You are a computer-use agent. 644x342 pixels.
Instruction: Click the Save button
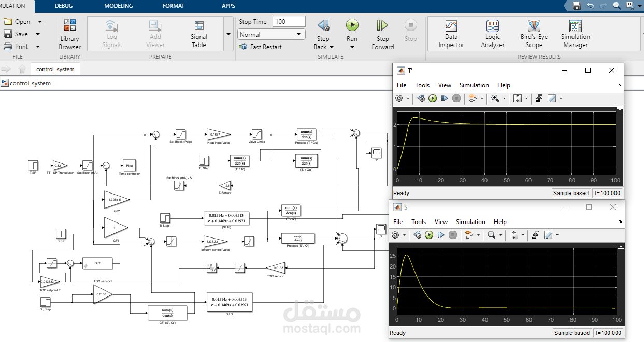point(16,34)
